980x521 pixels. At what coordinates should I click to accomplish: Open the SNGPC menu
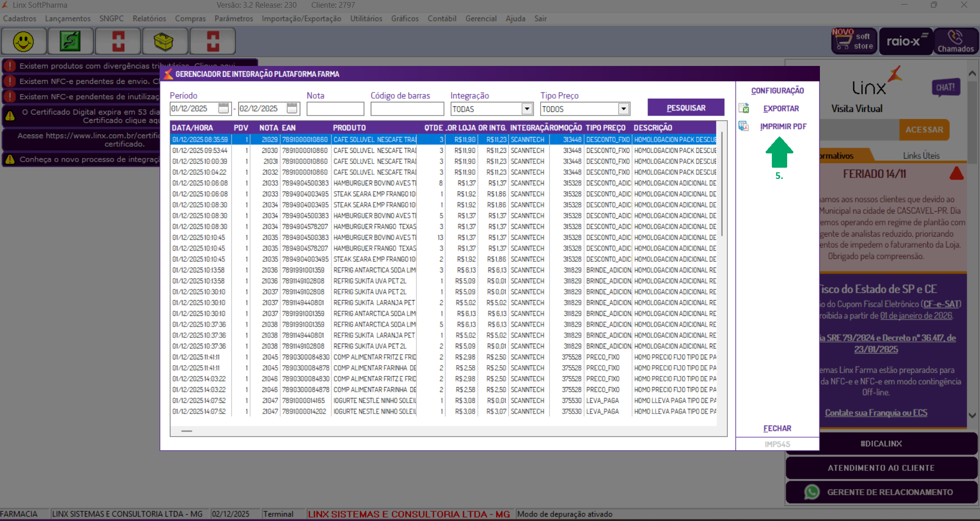pos(112,19)
